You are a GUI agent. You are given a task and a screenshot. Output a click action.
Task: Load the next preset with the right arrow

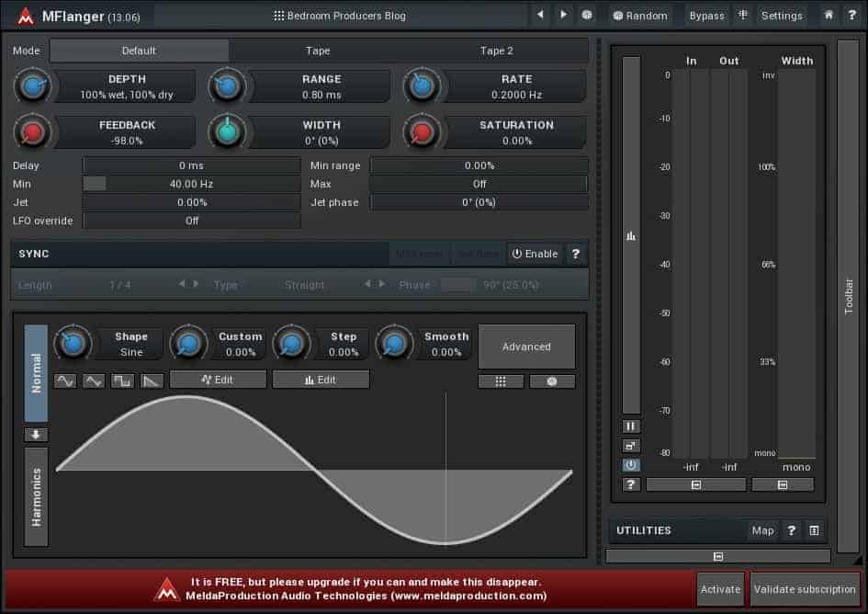point(564,16)
